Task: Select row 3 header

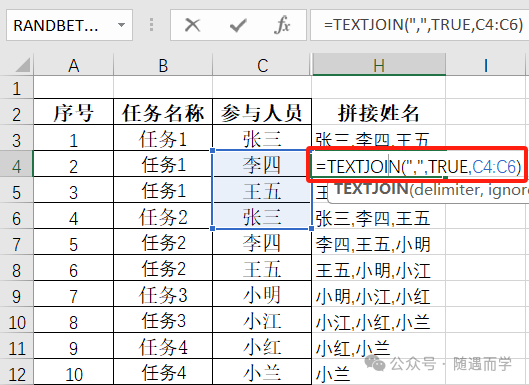Action: (x=17, y=139)
